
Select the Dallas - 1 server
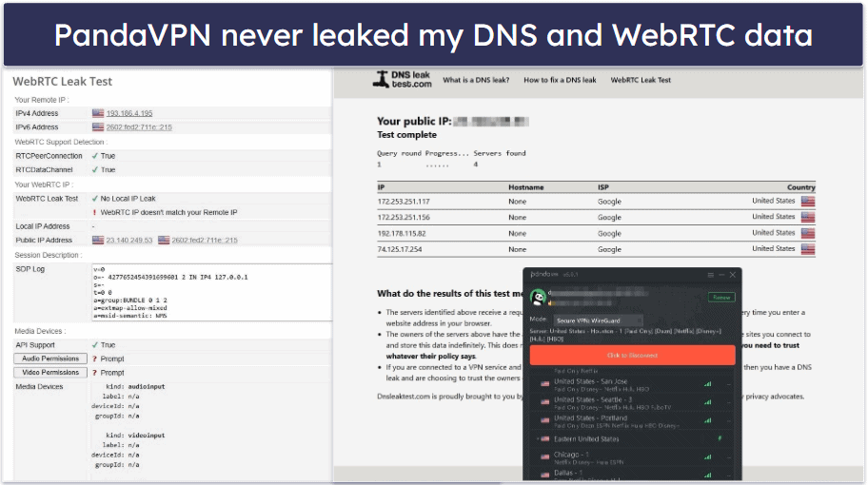pyautogui.click(x=632, y=474)
